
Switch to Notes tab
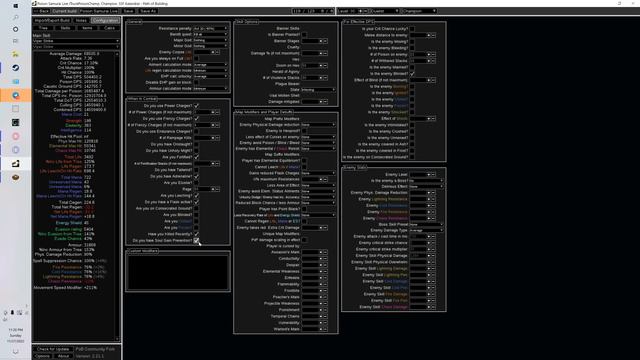pos(81,20)
